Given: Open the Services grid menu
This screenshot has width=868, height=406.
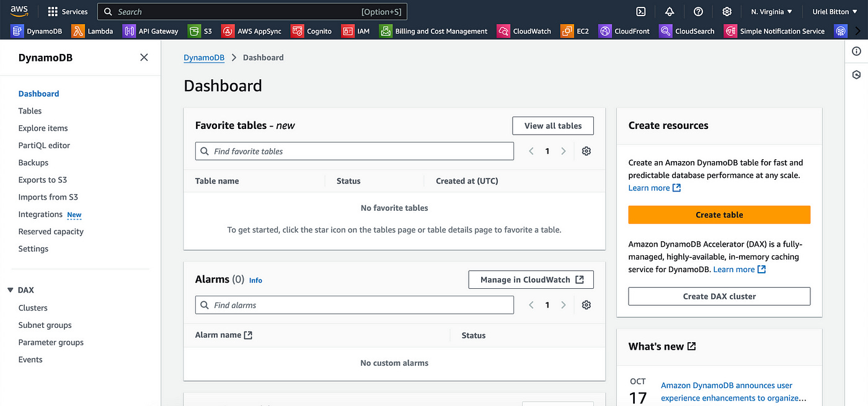Looking at the screenshot, I should (x=68, y=12).
